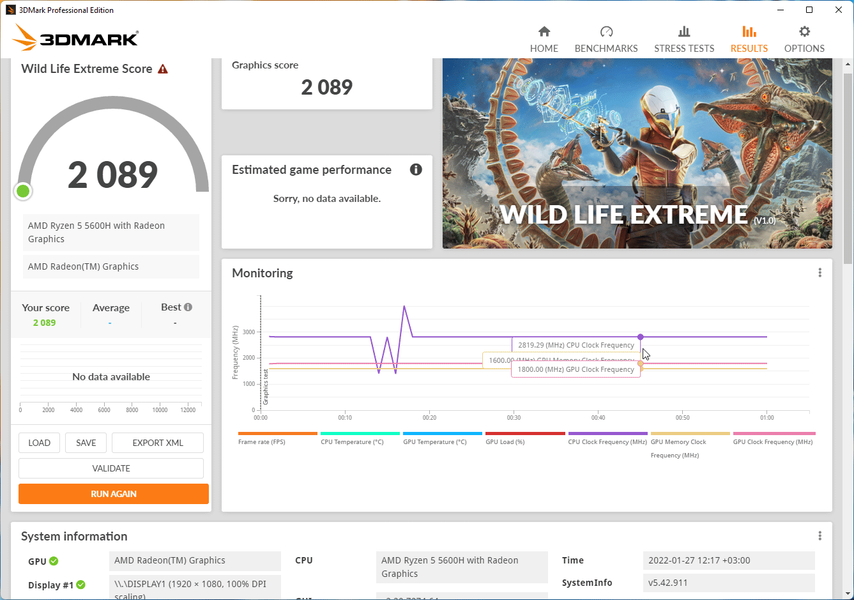Go to the HOME tab
This screenshot has height=600, width=854.
point(544,39)
